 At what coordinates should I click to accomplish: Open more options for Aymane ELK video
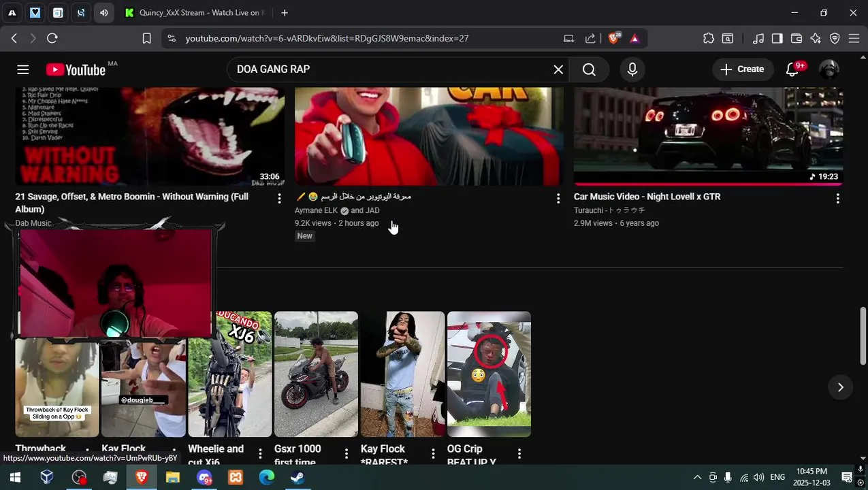pos(558,198)
